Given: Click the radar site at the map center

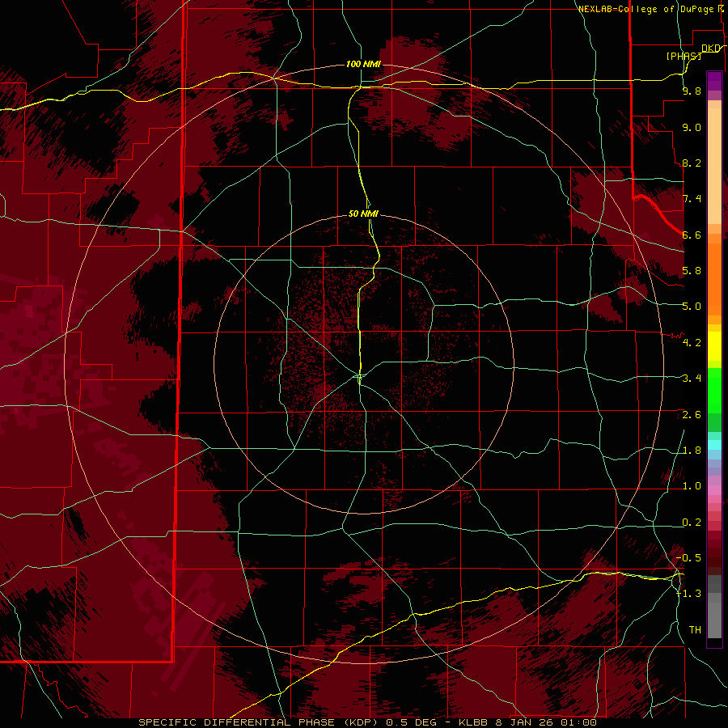Looking at the screenshot, I should [x=360, y=375].
